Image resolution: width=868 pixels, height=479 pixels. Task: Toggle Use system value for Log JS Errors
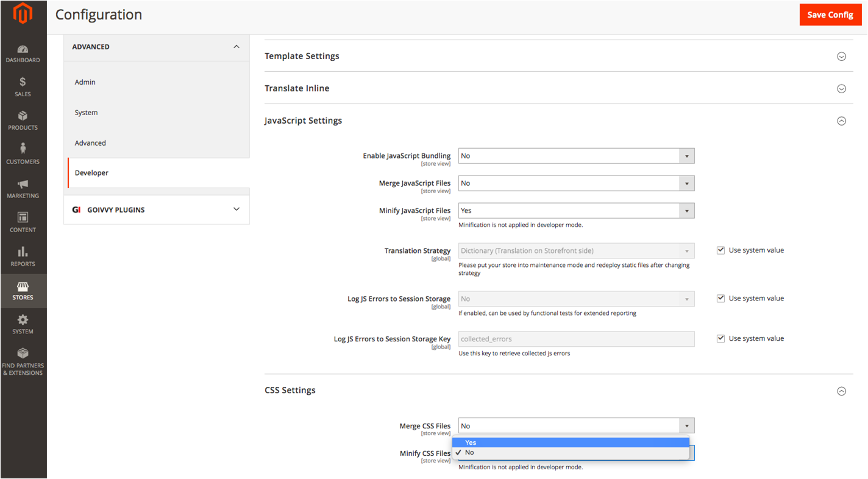coord(720,299)
